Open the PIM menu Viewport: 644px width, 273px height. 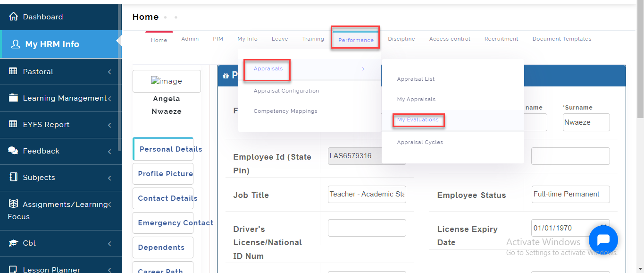tap(218, 39)
